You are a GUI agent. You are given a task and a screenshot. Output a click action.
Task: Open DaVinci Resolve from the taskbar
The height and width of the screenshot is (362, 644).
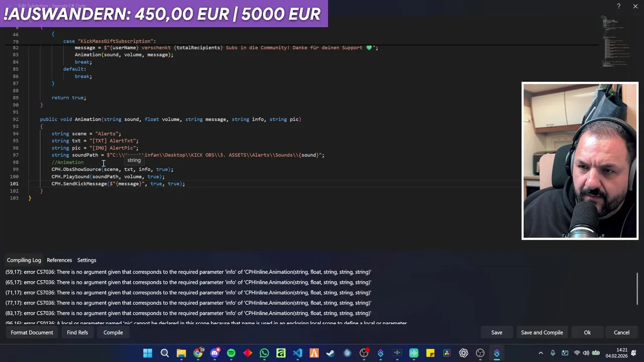(447, 353)
